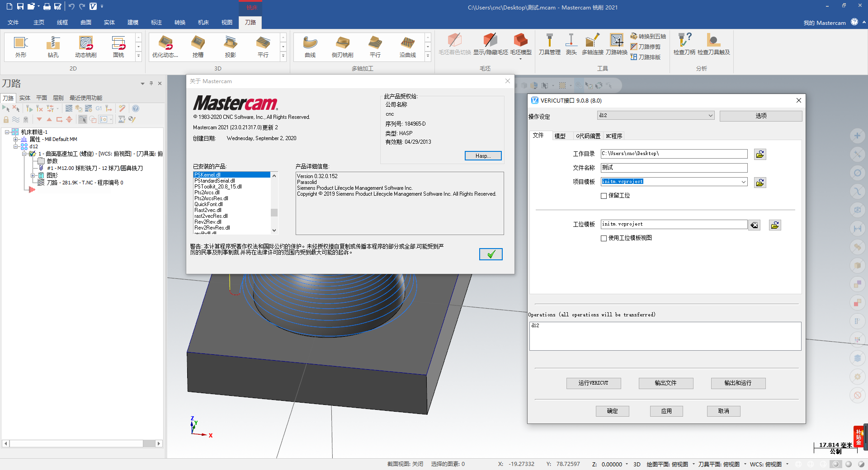Open 优化动态 3D toolpath icon

click(x=165, y=47)
